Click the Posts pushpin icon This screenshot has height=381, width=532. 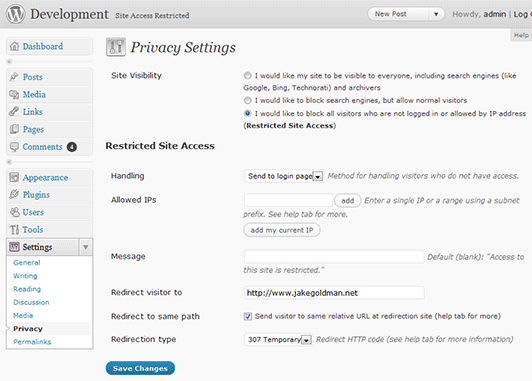click(x=14, y=77)
